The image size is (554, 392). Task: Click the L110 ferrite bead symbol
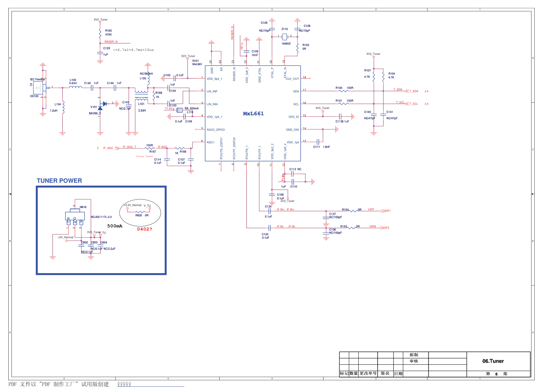[x=180, y=110]
